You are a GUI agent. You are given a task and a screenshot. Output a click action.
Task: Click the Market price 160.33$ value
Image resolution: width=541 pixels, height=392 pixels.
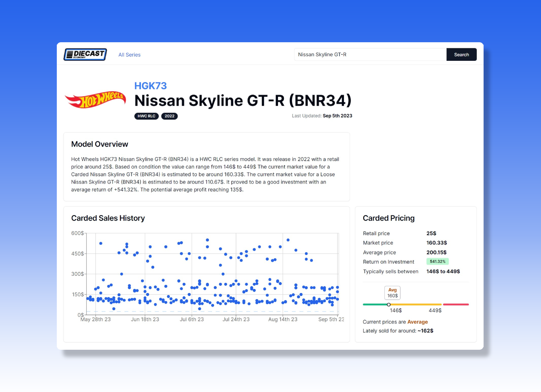437,243
